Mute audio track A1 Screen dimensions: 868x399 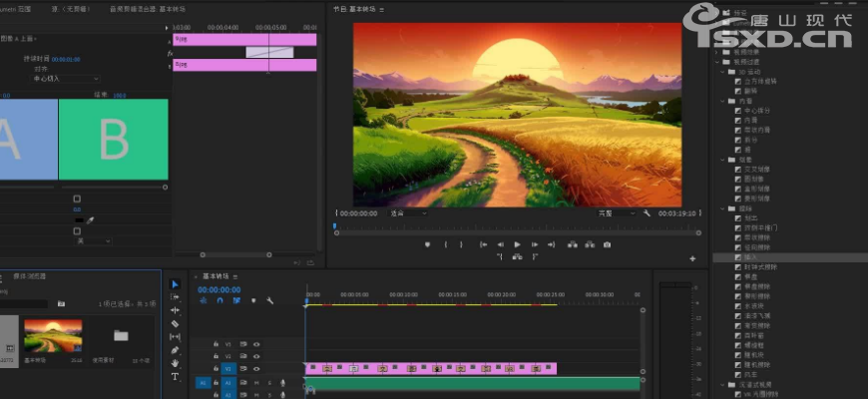pos(256,382)
